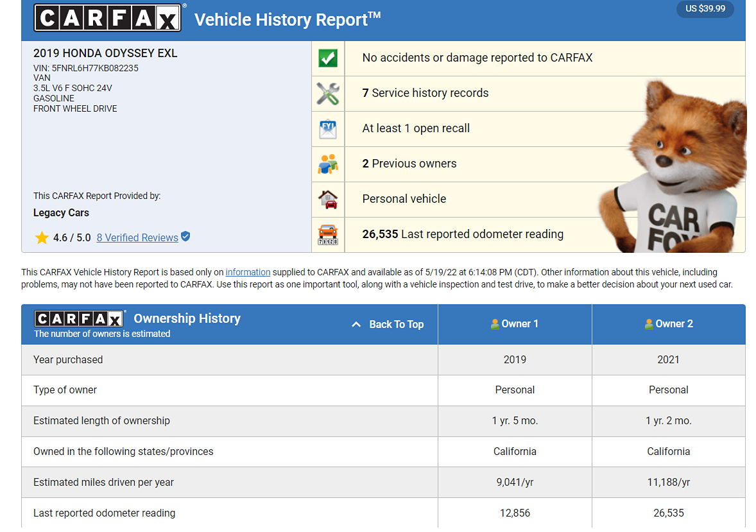Click At least 1 open recall text
The height and width of the screenshot is (532, 756).
(x=416, y=128)
